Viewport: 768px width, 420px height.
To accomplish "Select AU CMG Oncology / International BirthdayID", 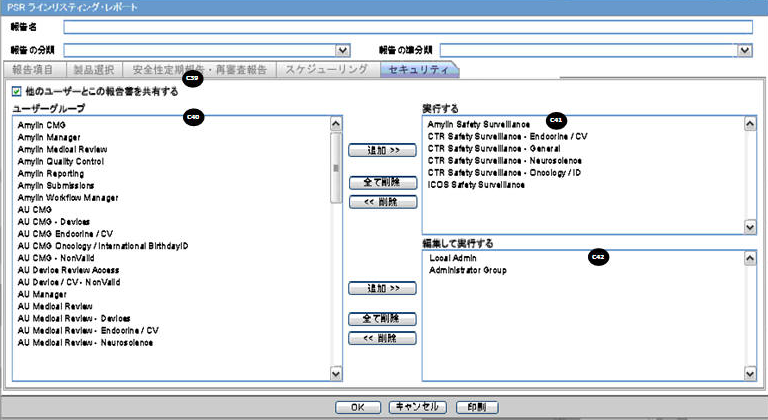I will tap(103, 246).
